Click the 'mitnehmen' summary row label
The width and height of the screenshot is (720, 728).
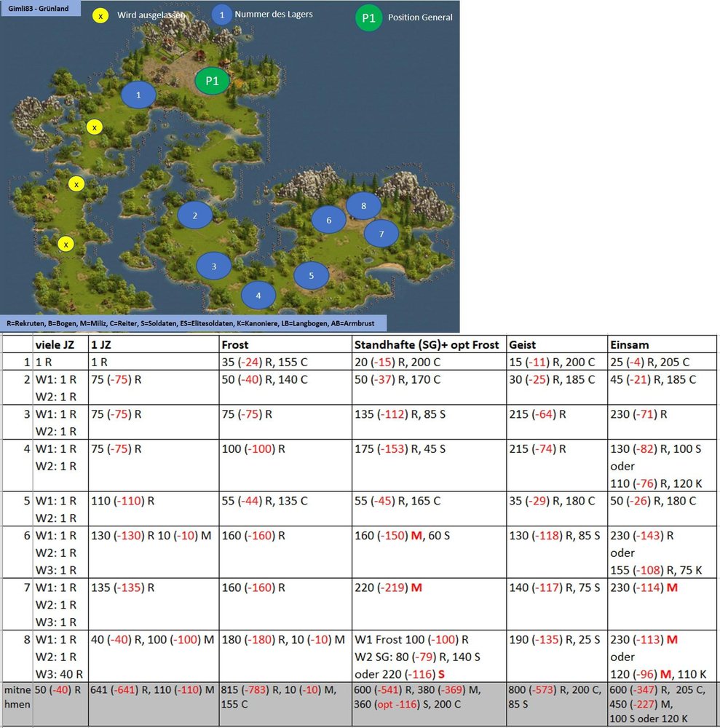17,697
